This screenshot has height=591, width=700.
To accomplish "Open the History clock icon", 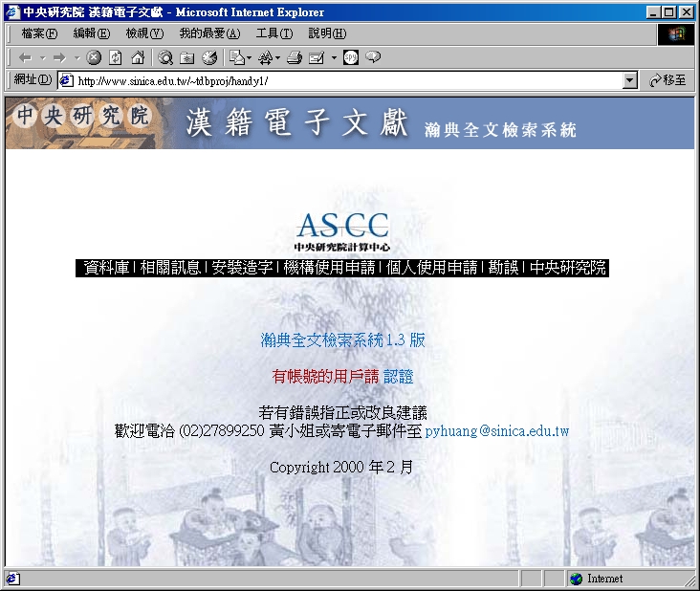I will [x=209, y=57].
